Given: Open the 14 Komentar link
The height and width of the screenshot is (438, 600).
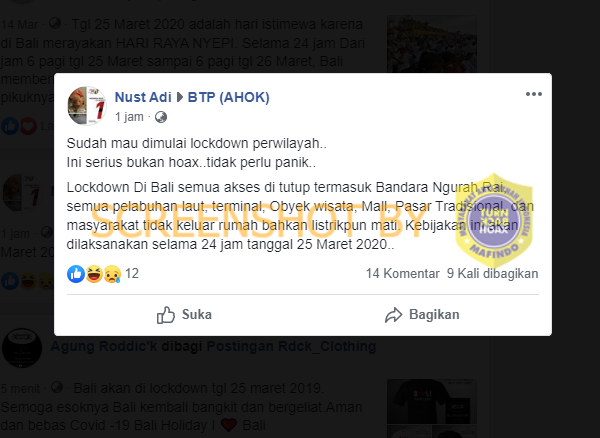Looking at the screenshot, I should (x=403, y=274).
